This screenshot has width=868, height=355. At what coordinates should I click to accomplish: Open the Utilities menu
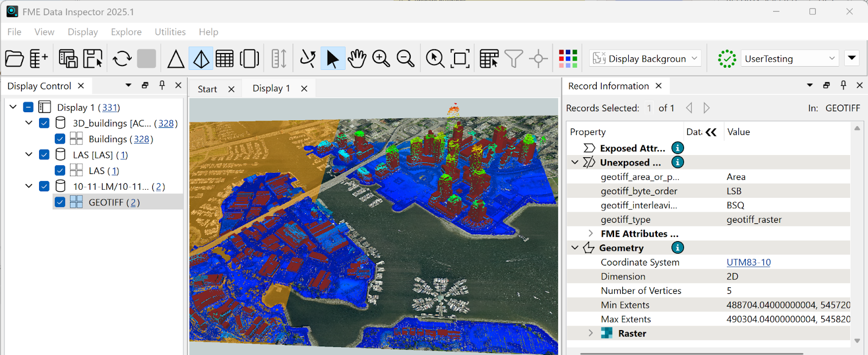pyautogui.click(x=170, y=32)
